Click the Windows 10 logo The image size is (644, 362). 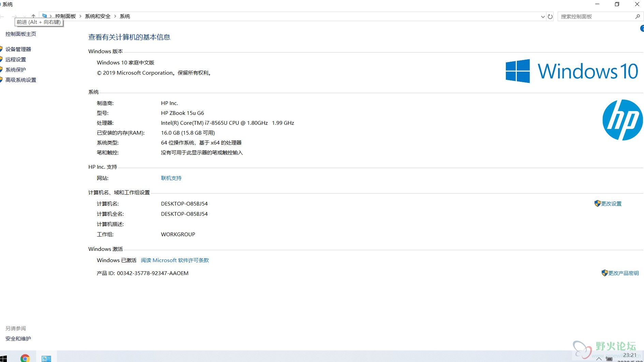click(x=572, y=71)
